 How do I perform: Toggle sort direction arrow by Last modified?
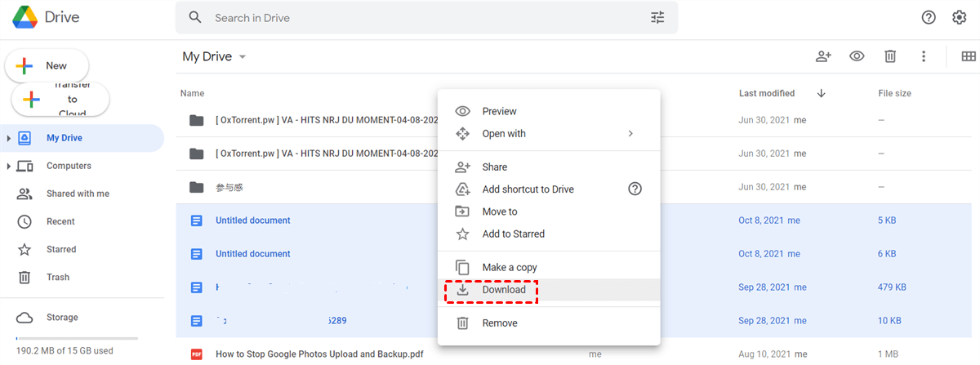tap(821, 93)
